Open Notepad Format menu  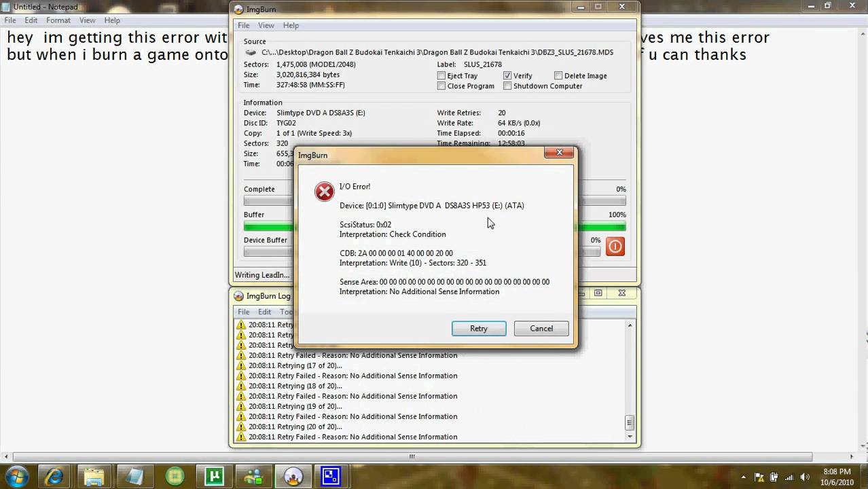(58, 20)
